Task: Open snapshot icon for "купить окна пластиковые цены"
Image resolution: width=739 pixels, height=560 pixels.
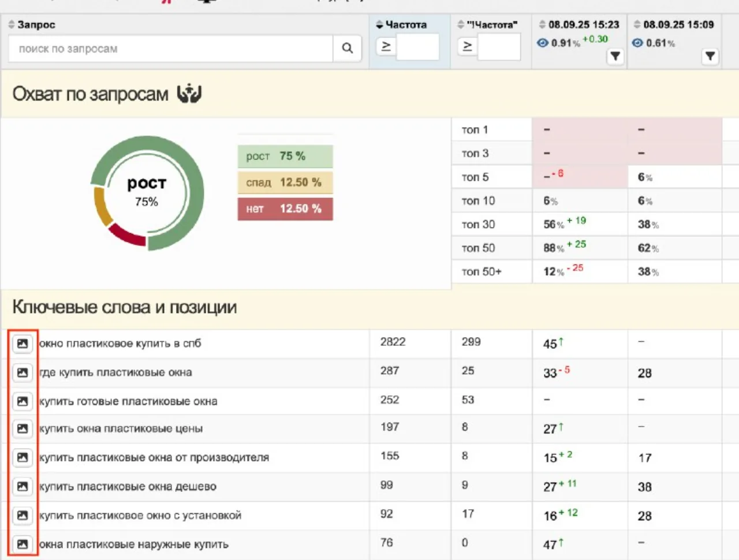Action: (23, 428)
